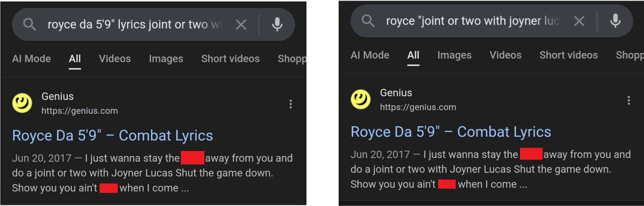Click genius.com URL in left result

pyautogui.click(x=80, y=111)
